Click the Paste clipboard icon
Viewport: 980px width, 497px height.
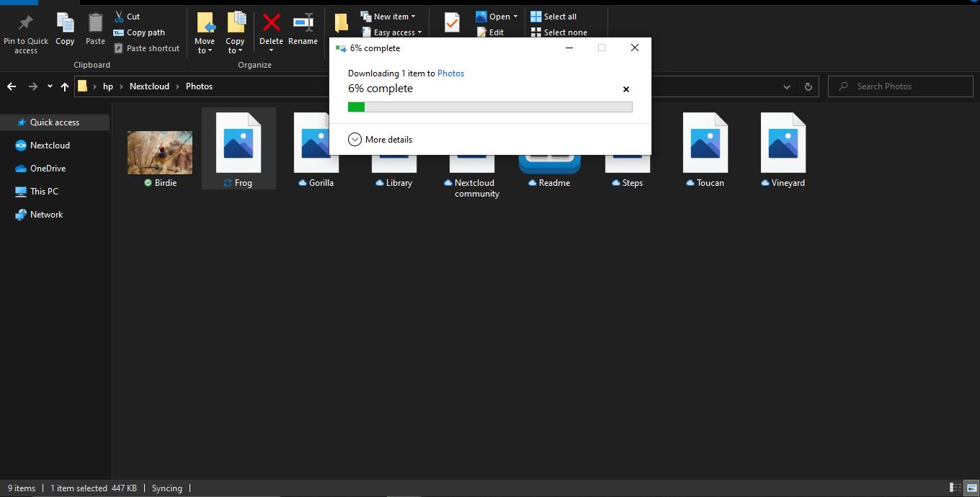95,24
